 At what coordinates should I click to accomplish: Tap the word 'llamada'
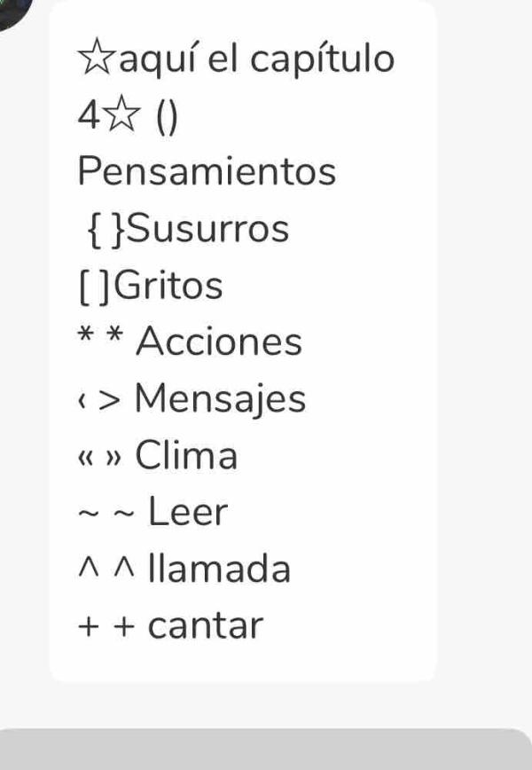[219, 568]
